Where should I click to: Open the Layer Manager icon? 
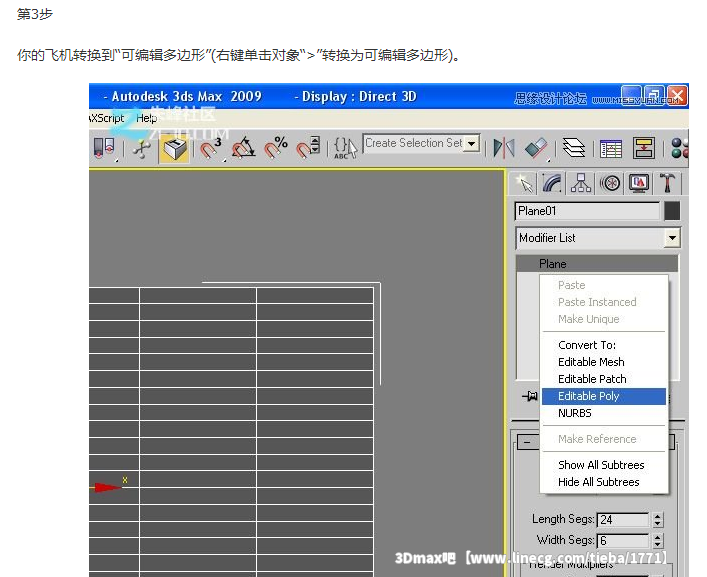(x=574, y=148)
